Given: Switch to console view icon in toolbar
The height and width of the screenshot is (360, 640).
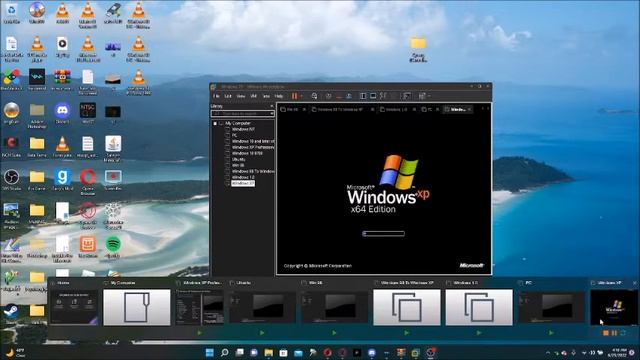Looking at the screenshot, I should (x=407, y=96).
